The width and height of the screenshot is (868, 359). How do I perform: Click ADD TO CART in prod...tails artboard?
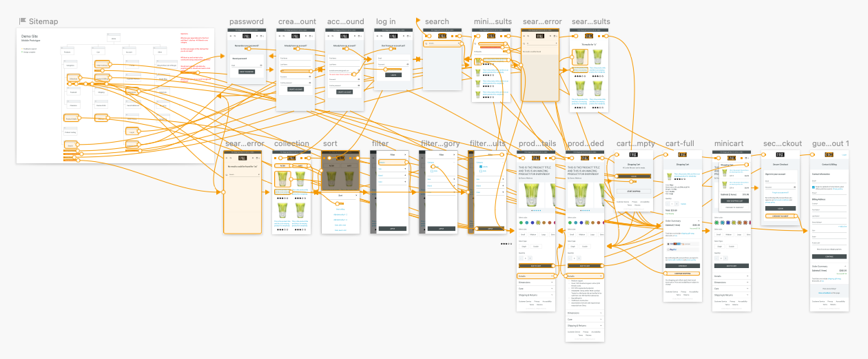(536, 266)
